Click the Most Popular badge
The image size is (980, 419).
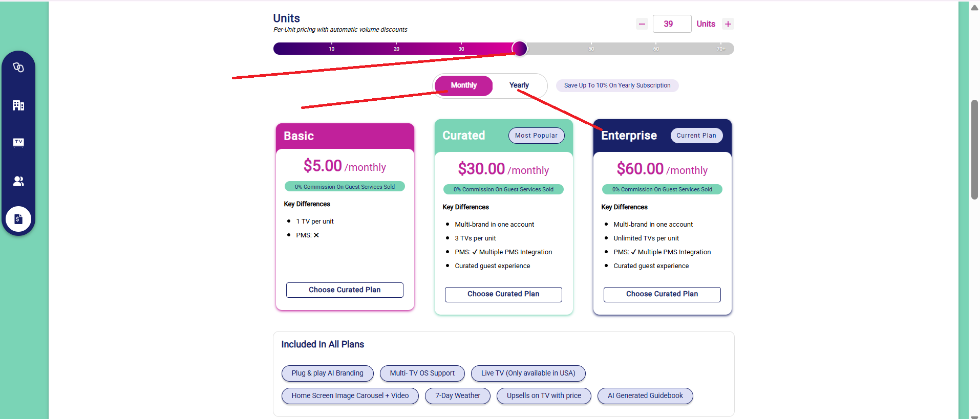[x=537, y=136]
